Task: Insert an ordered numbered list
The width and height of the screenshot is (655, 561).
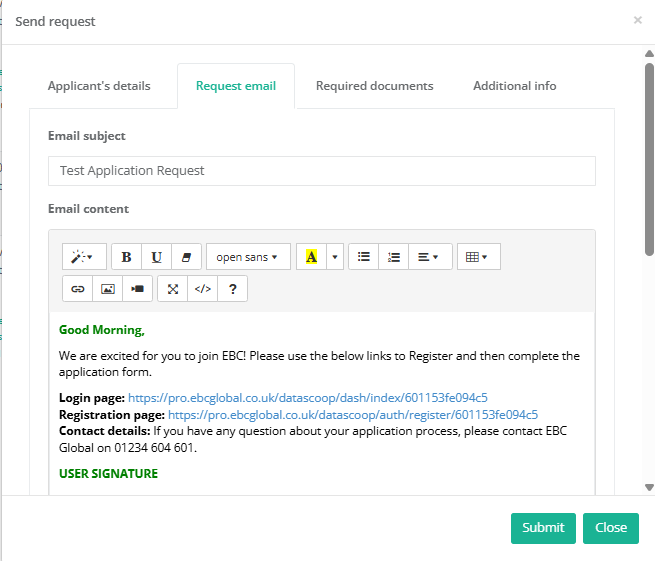Action: click(x=394, y=257)
